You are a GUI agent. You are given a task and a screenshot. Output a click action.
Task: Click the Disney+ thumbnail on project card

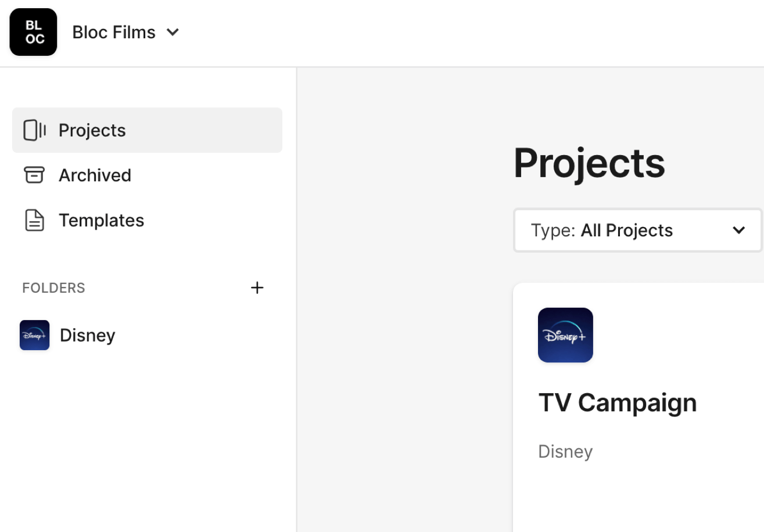[x=565, y=335]
